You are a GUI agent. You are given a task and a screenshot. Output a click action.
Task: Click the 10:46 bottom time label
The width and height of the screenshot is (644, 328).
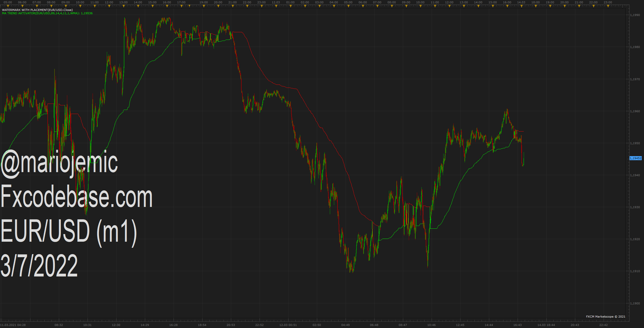pyautogui.click(x=431, y=325)
